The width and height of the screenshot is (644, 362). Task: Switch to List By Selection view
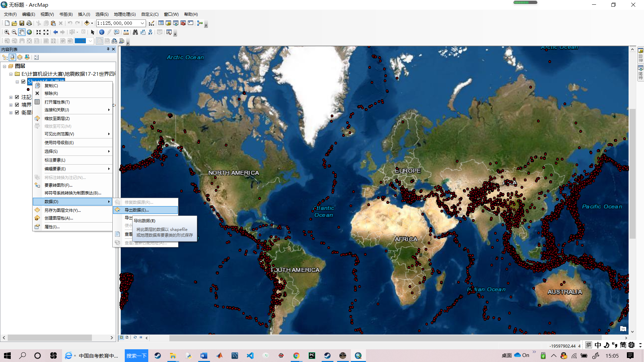[x=27, y=57]
